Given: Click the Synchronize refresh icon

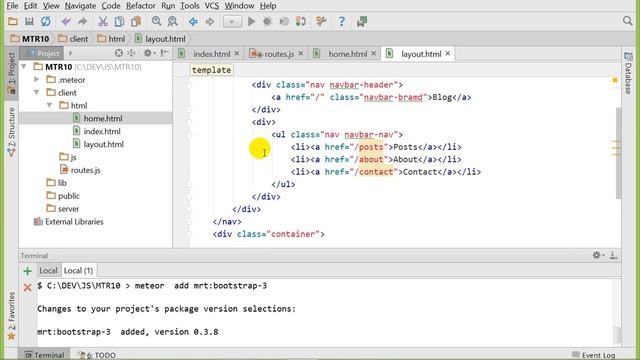Looking at the screenshot, I should [45, 21].
